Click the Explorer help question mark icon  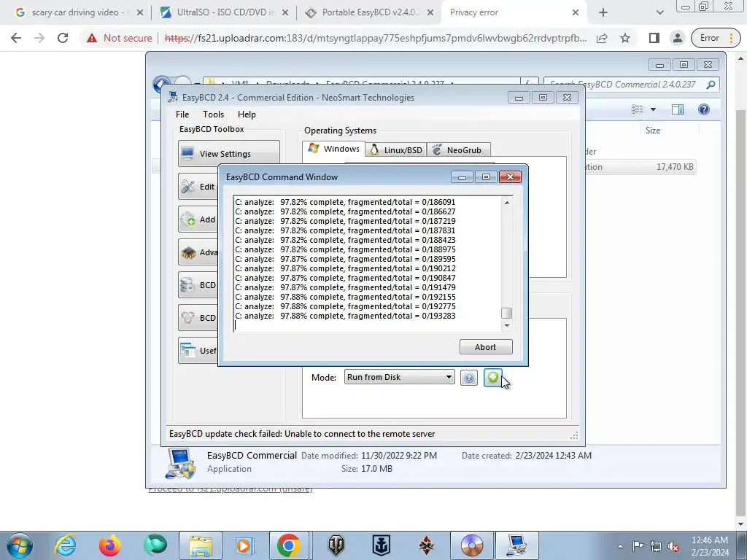(704, 109)
